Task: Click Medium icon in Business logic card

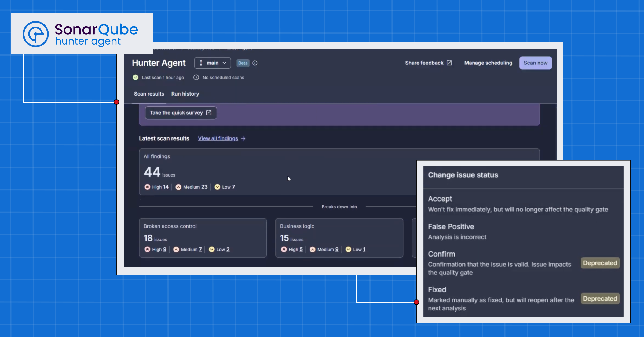Action: click(x=313, y=249)
